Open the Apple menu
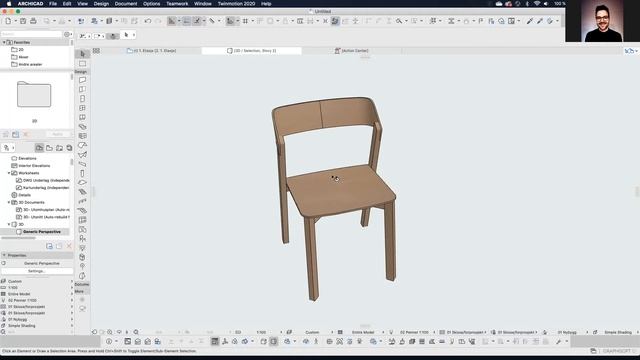Viewport: 640px width, 360px height. (9, 4)
